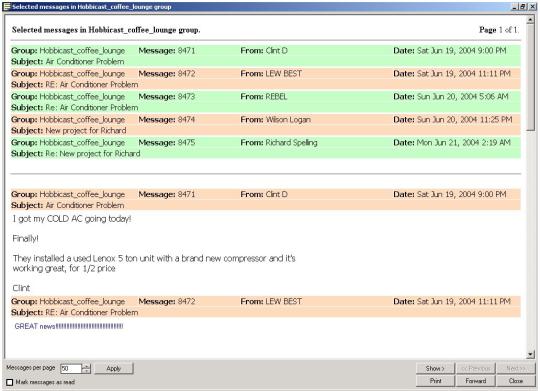Screen dimensions: 540x391
Task: Click the 'Selected messages in Hobbicast_coffee_lounge group.' heading
Action: click(x=106, y=30)
